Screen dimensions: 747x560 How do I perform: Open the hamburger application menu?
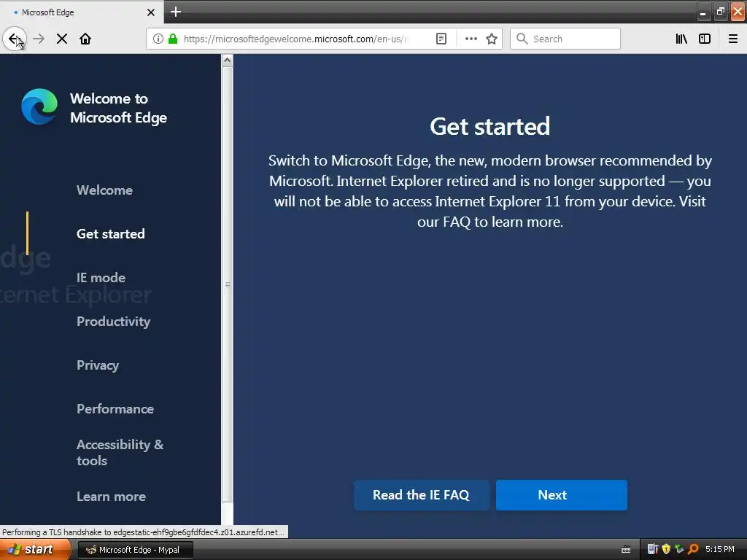(732, 39)
